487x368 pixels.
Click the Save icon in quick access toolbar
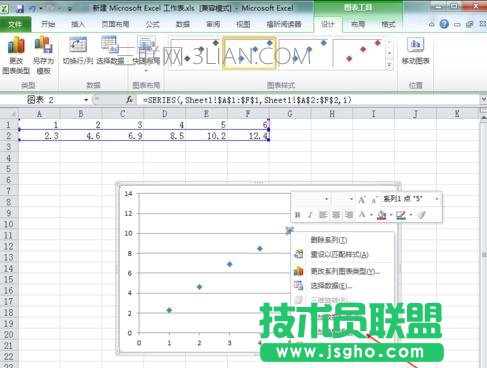click(x=20, y=8)
